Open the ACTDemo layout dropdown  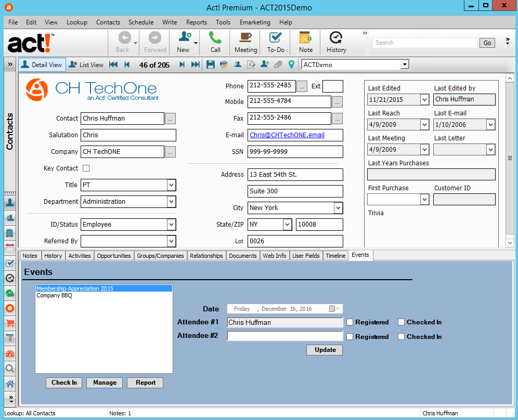pyautogui.click(x=405, y=65)
